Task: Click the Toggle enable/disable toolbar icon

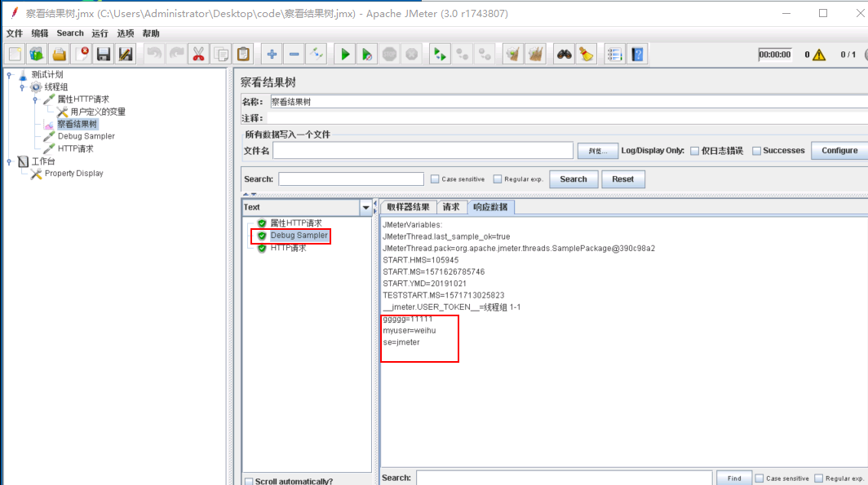Action: (x=316, y=54)
